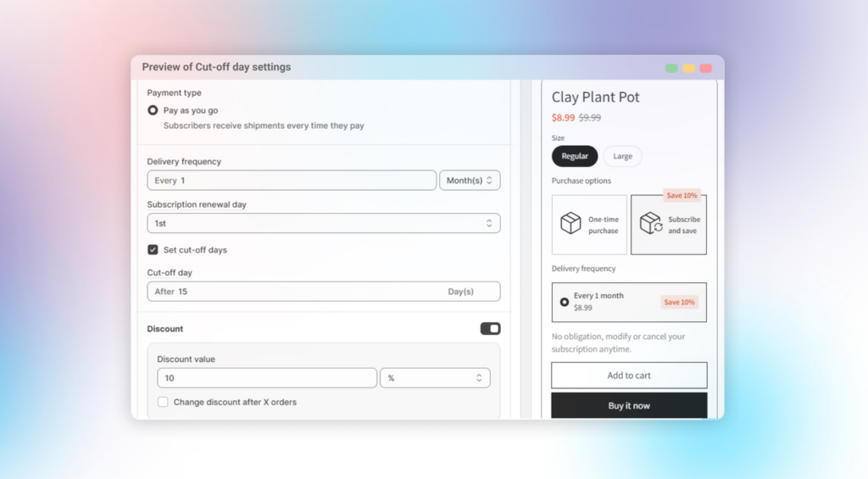Click the yellow window dot
The image size is (868, 479).
pos(688,68)
